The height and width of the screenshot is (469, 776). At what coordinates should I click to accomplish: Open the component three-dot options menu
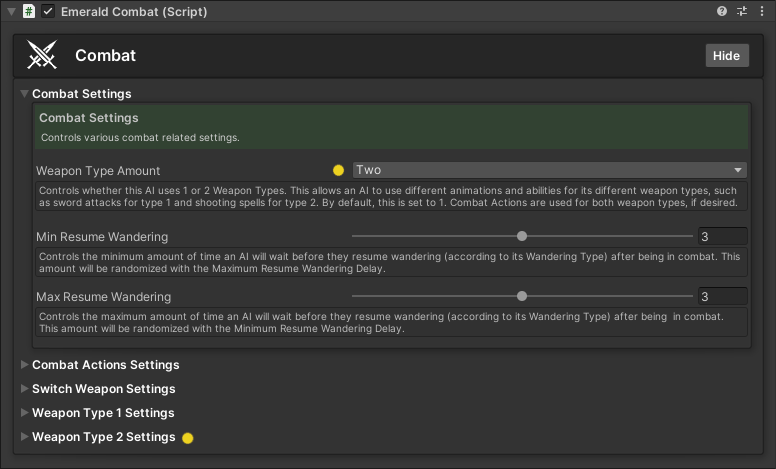[762, 11]
